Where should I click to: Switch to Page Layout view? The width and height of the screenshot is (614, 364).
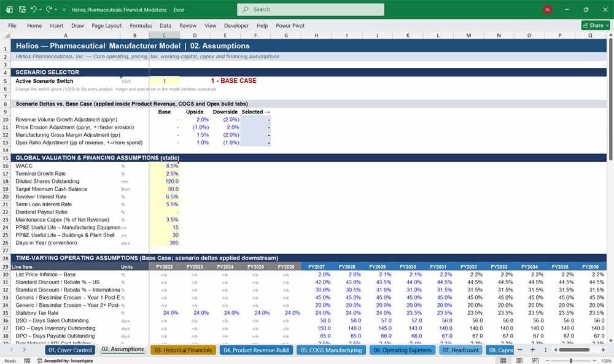(x=519, y=360)
